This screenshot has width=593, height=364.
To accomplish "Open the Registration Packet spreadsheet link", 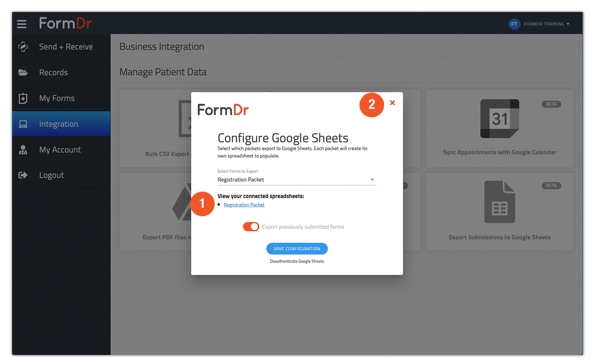I will [x=244, y=205].
